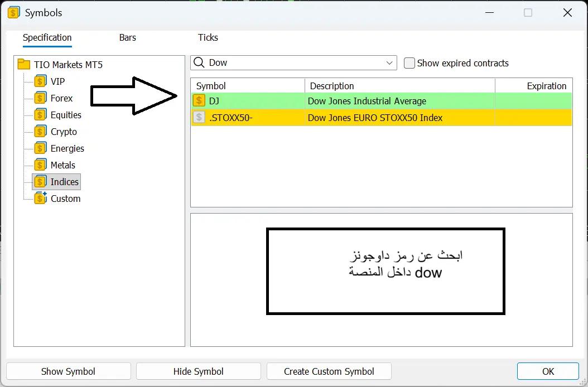
Task: Click the VIP group icon
Action: tap(41, 81)
